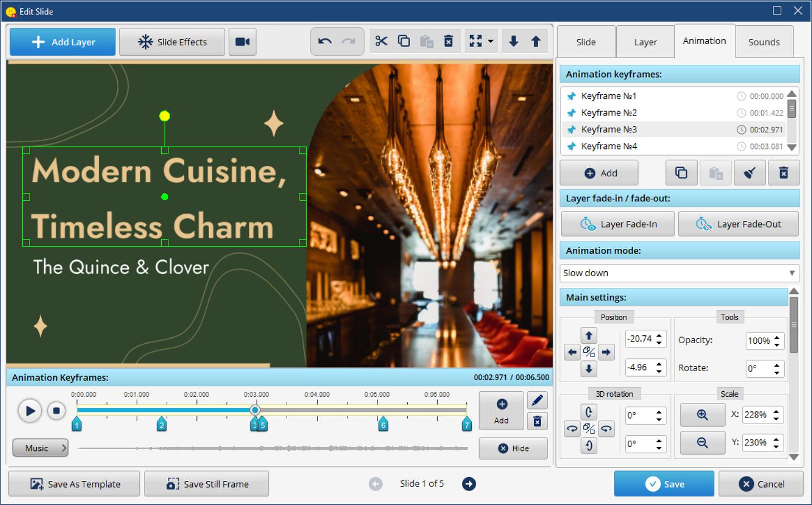Move layer down with down arrow icon

point(514,41)
